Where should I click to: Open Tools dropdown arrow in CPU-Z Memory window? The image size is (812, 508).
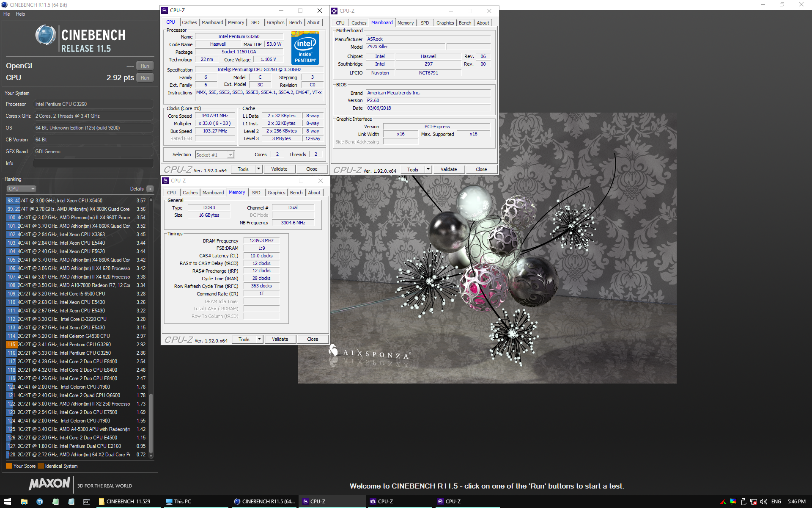point(259,339)
